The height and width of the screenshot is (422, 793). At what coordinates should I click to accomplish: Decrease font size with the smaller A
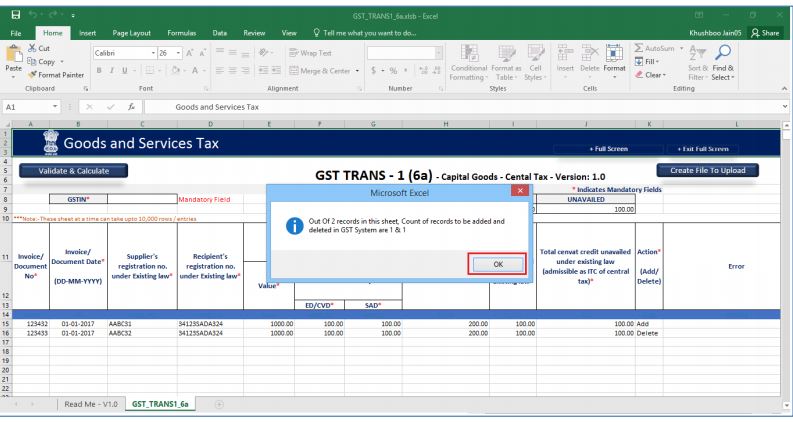(202, 53)
